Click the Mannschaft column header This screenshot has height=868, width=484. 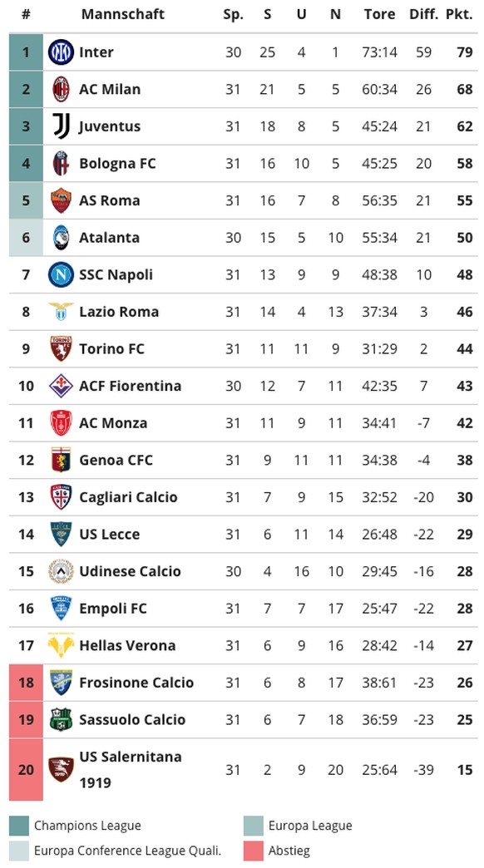tap(123, 14)
